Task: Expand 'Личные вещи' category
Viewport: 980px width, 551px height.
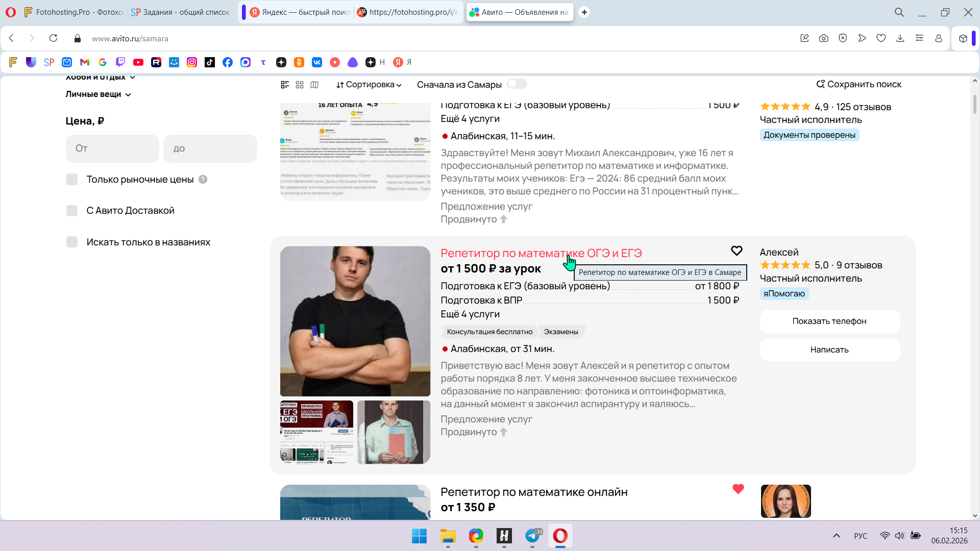Action: click(98, 94)
